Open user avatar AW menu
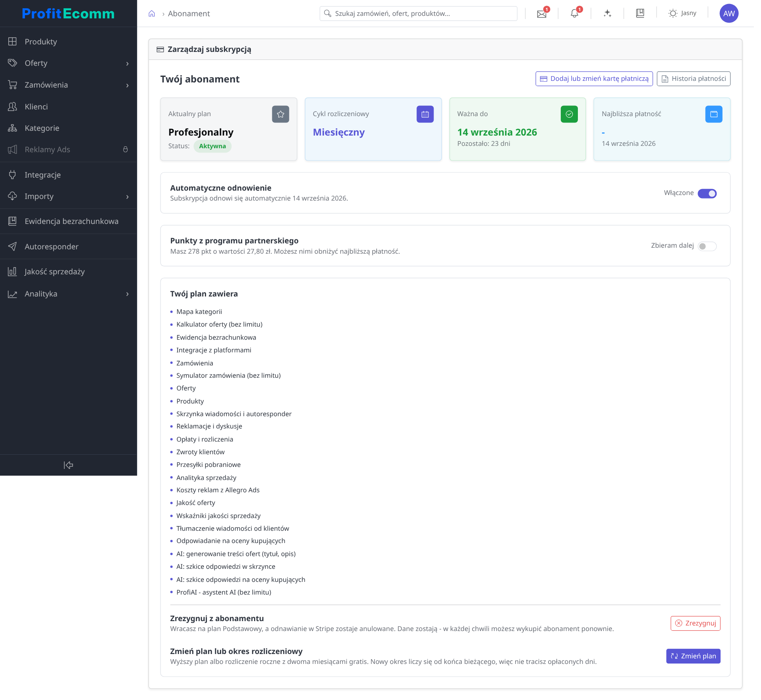The width and height of the screenshot is (761, 700). (729, 13)
